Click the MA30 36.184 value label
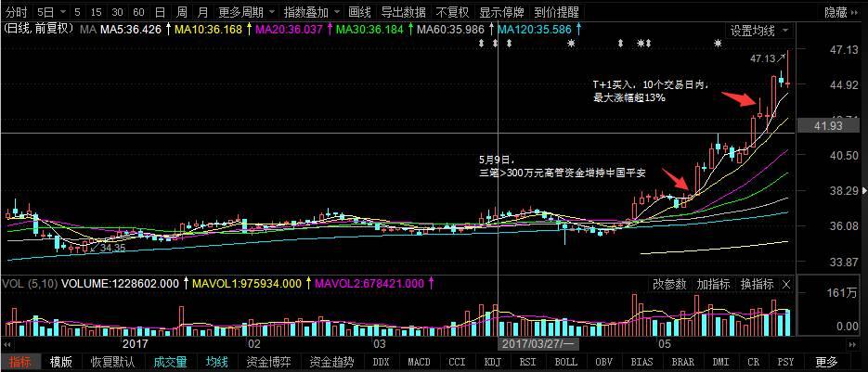868x372 pixels. pyautogui.click(x=369, y=30)
